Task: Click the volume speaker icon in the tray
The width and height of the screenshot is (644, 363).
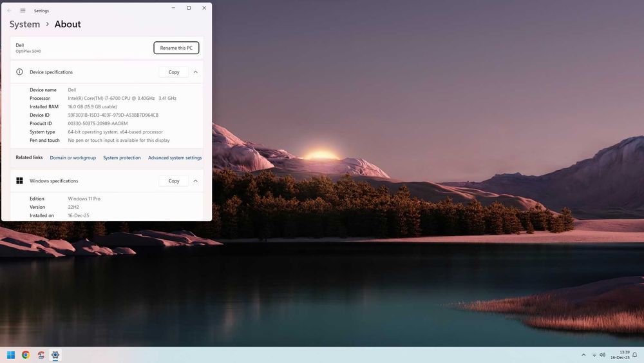Action: point(602,355)
